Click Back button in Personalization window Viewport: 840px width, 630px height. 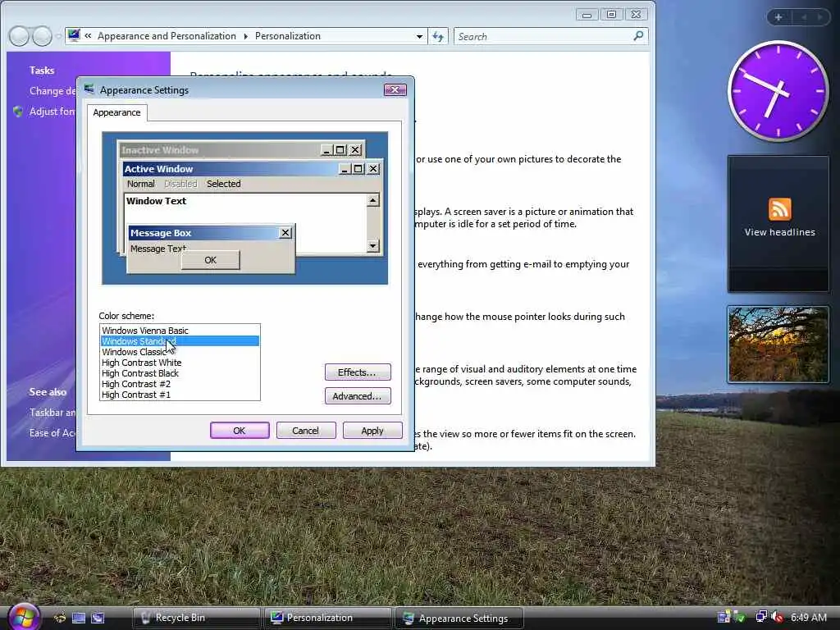point(20,36)
